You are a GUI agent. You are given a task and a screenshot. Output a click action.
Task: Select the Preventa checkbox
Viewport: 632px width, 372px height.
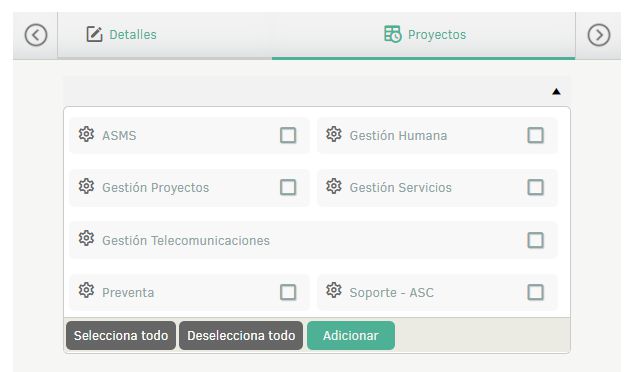[288, 292]
